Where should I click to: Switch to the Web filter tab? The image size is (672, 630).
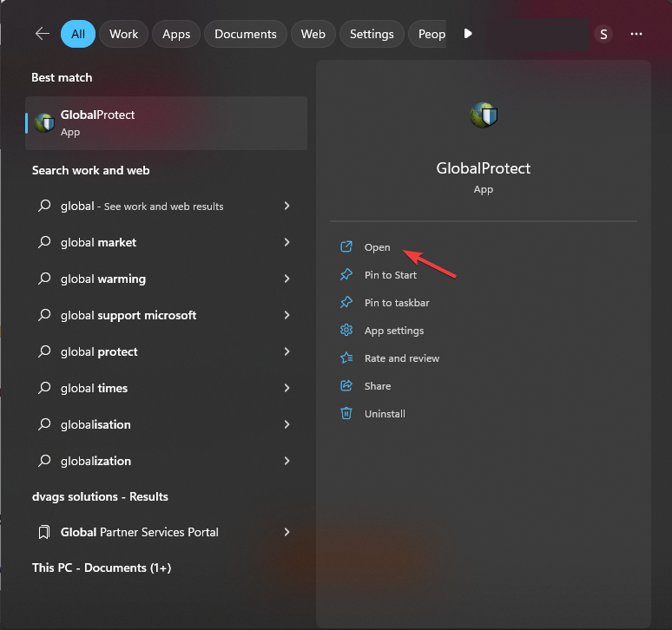[x=313, y=34]
